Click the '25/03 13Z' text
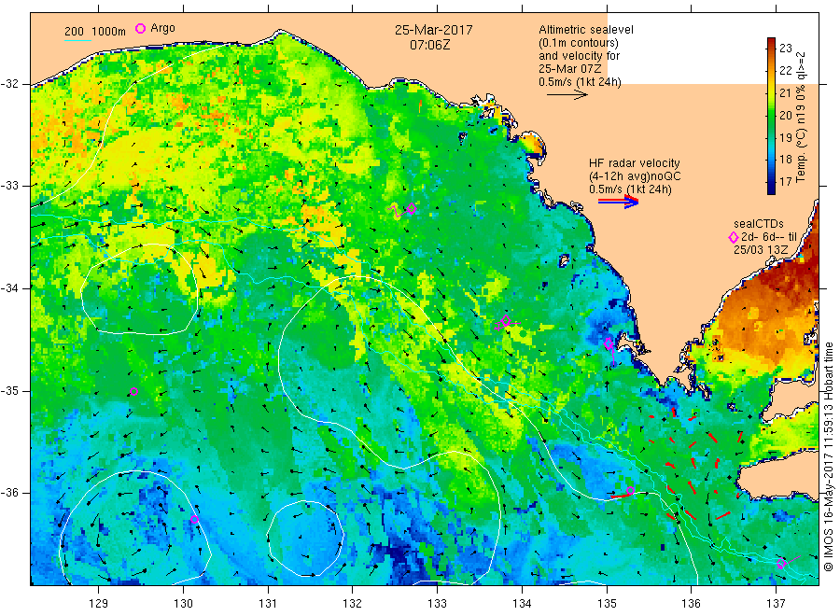Image resolution: width=840 pixels, height=616 pixels. click(761, 250)
